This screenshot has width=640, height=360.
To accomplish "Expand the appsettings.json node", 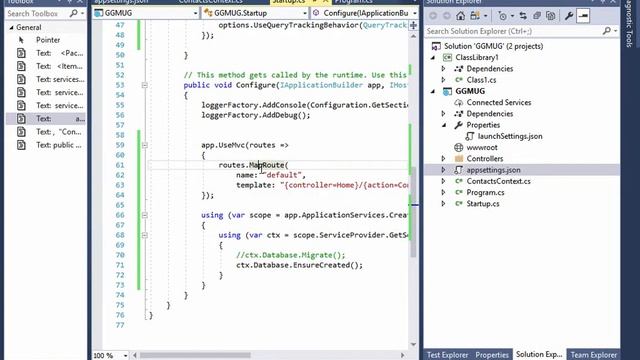I will click(443, 170).
